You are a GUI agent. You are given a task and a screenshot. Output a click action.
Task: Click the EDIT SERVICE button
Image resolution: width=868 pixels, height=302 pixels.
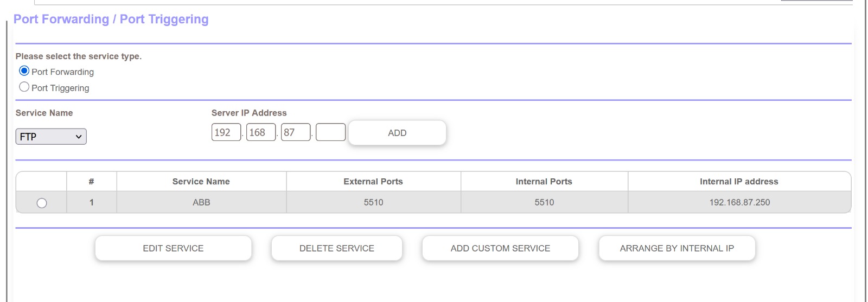pos(173,248)
